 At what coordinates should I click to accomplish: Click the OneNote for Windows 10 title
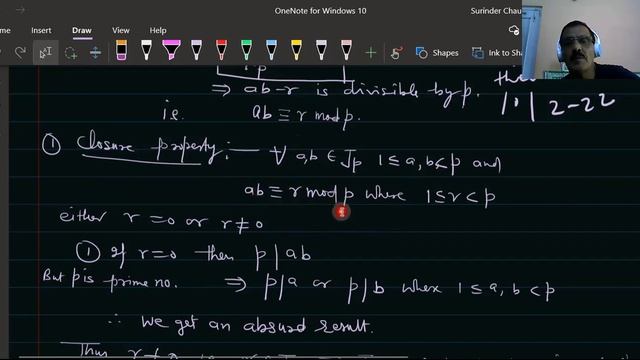pyautogui.click(x=320, y=11)
